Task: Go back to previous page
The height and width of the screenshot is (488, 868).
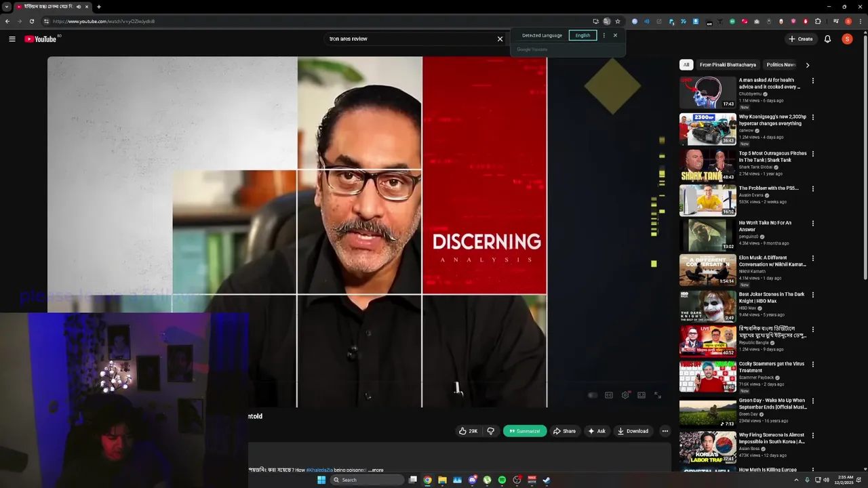Action: (7, 21)
